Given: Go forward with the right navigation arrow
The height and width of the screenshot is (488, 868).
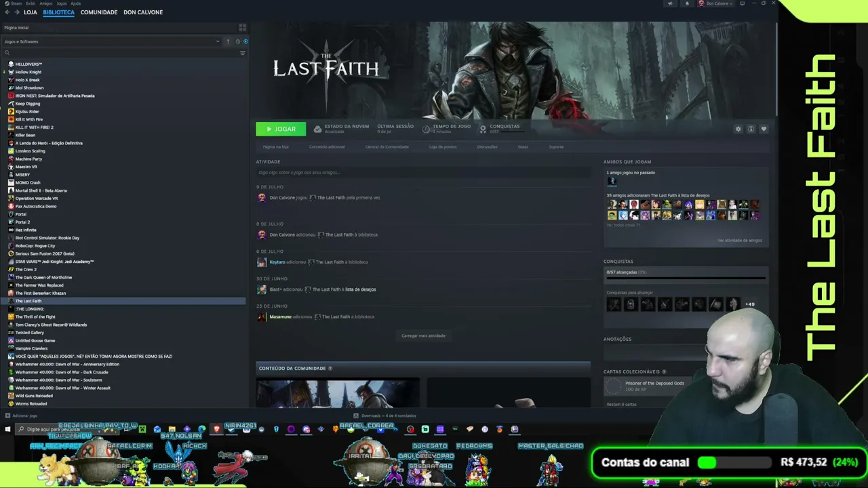Looking at the screenshot, I should (x=16, y=12).
